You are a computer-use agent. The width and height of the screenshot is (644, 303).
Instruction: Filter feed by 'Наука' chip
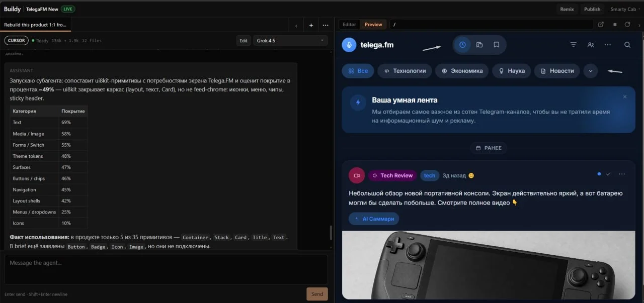click(x=511, y=71)
